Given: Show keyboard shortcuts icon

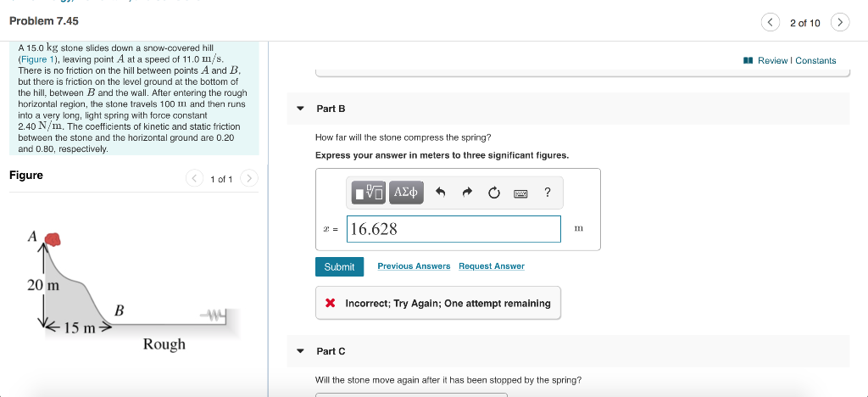Looking at the screenshot, I should [x=520, y=193].
